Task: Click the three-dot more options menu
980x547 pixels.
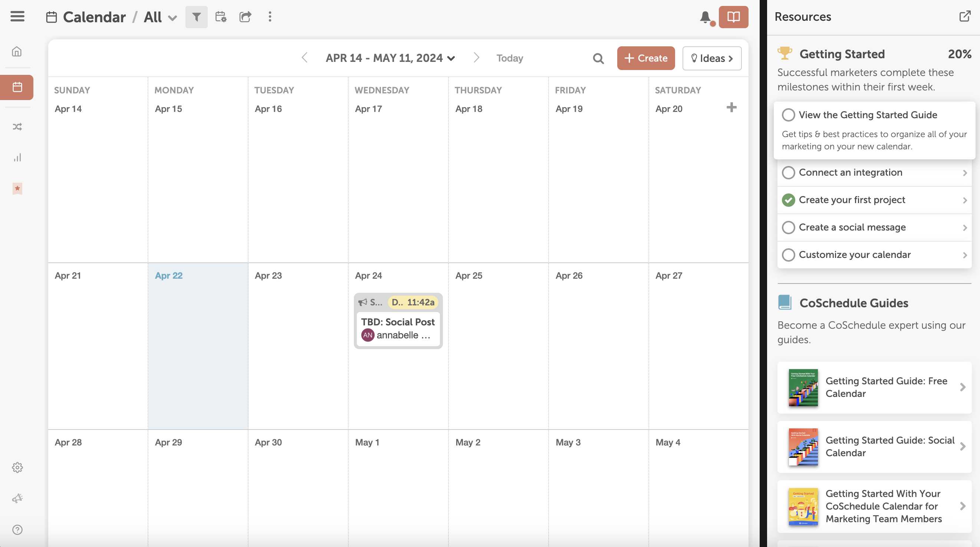Action: pos(269,17)
